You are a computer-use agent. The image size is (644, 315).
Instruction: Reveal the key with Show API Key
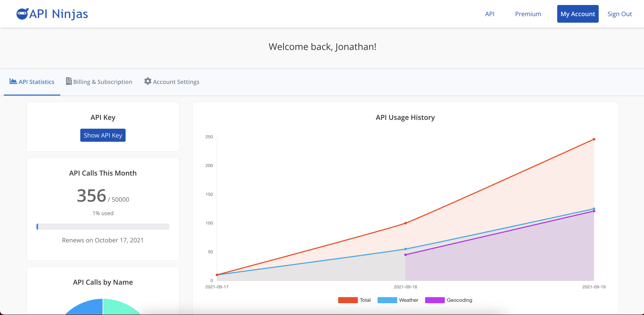pyautogui.click(x=103, y=135)
